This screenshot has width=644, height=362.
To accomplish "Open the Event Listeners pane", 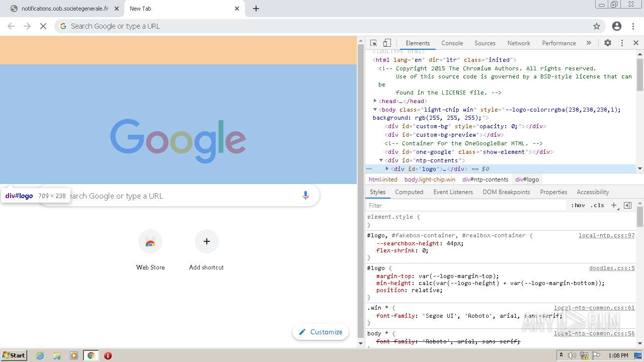I will [453, 192].
